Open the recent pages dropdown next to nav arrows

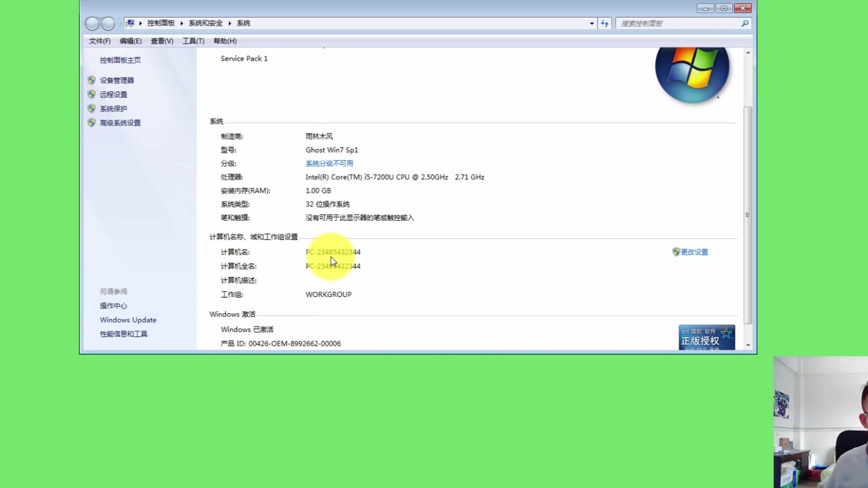(x=119, y=24)
